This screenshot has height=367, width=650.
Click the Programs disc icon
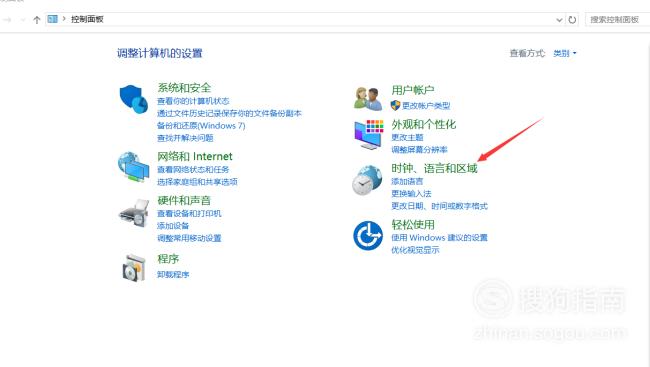point(133,268)
